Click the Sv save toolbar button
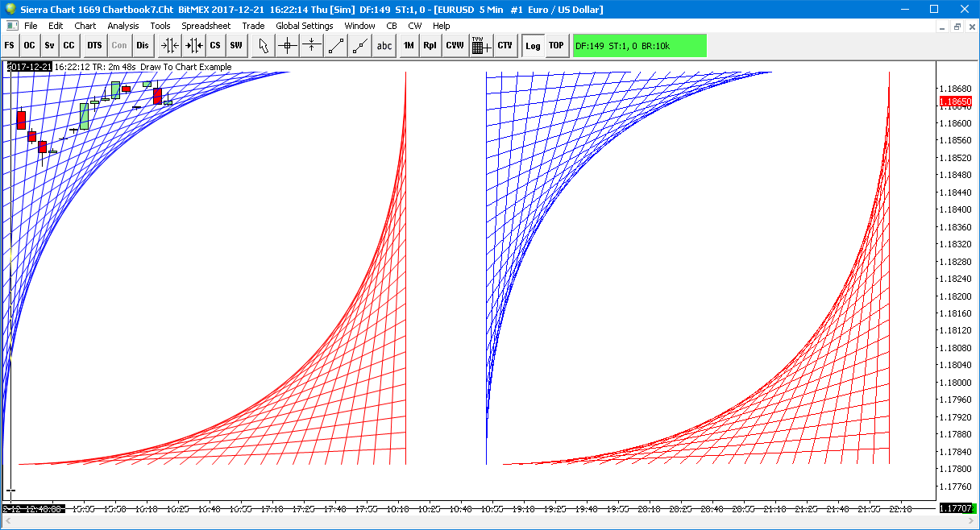This screenshot has width=980, height=530. pos(49,46)
